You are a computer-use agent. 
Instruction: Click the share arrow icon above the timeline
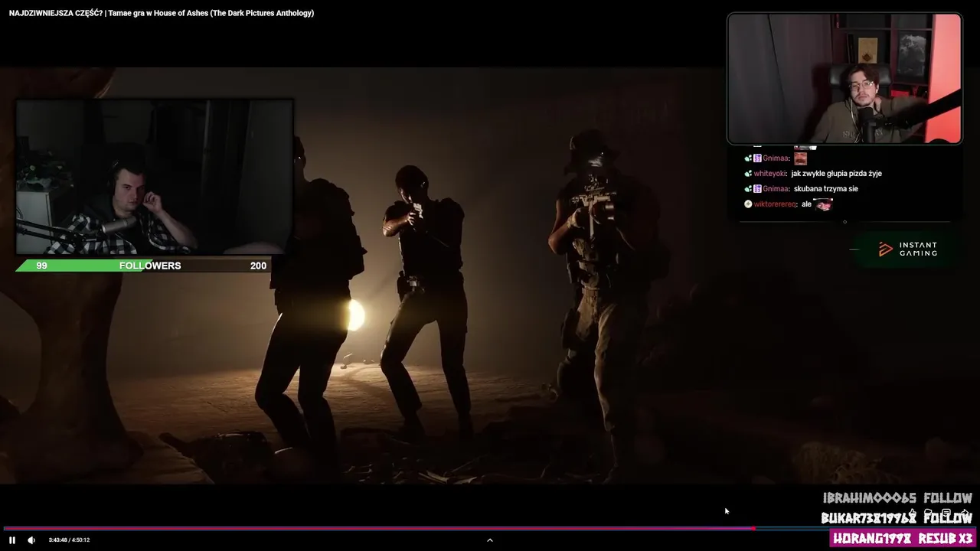pyautogui.click(x=964, y=513)
